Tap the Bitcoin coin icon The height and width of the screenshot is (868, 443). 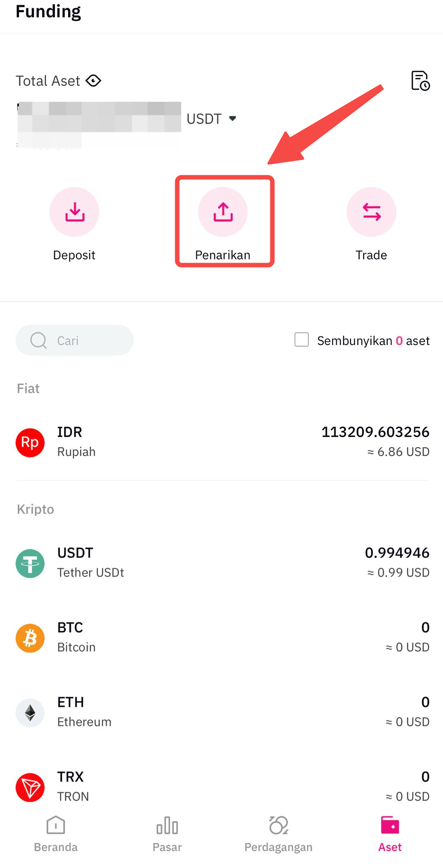tap(30, 638)
